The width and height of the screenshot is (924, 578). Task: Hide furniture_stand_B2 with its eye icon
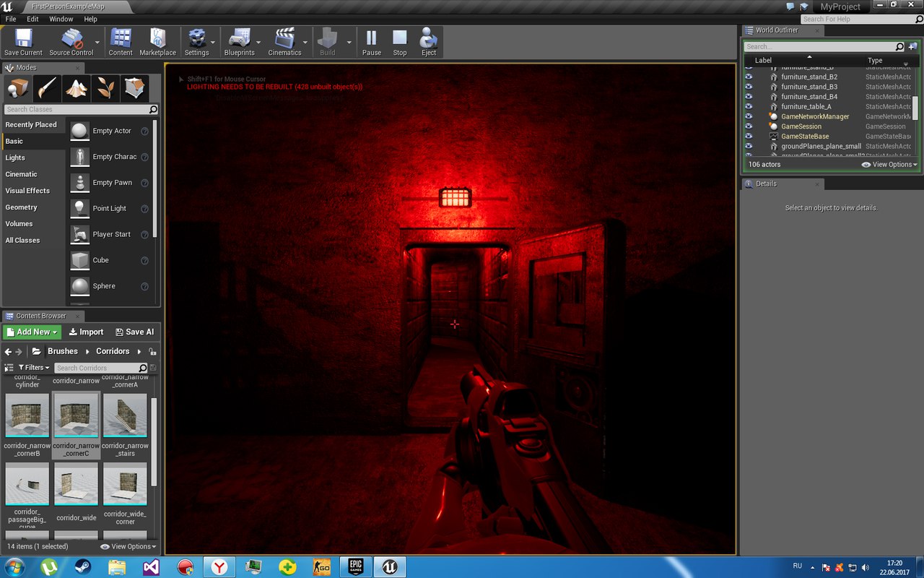749,77
